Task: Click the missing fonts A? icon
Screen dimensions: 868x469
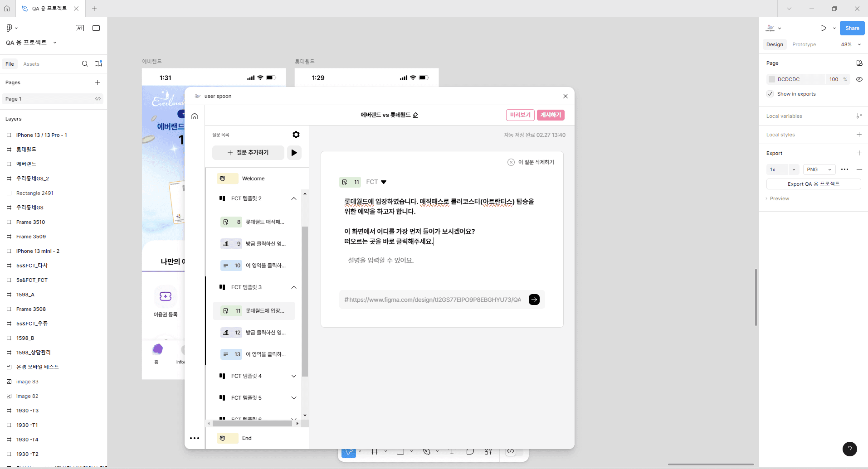Action: [x=80, y=28]
